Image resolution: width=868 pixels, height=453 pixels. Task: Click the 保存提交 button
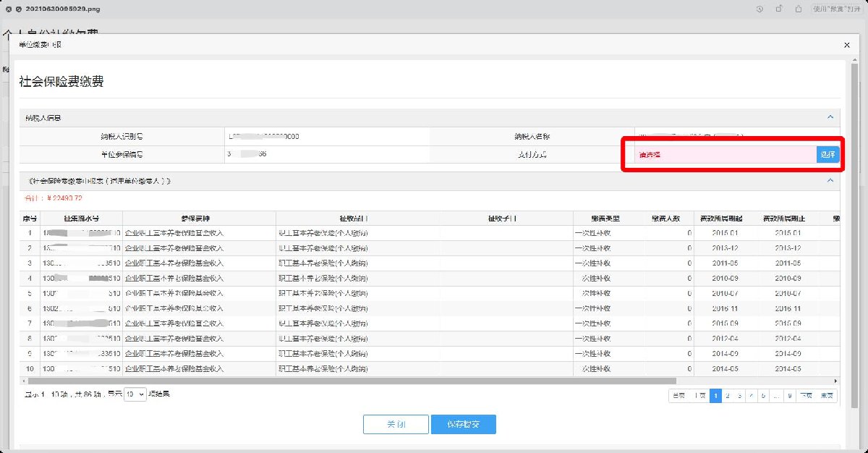tap(463, 424)
